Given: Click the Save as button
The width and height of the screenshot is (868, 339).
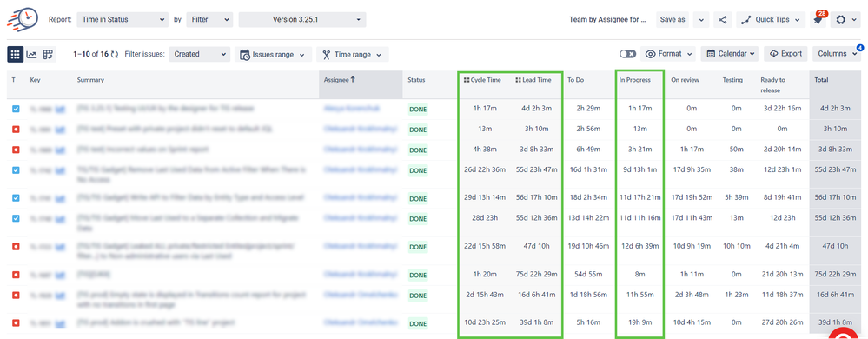Looking at the screenshot, I should point(673,19).
